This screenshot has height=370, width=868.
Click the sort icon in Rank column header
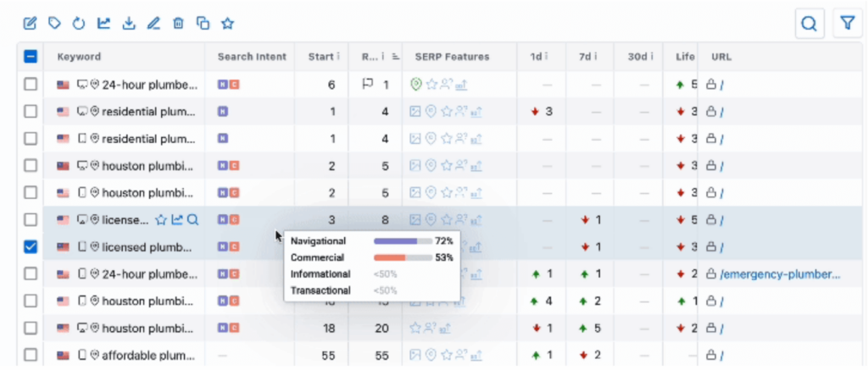coord(394,58)
